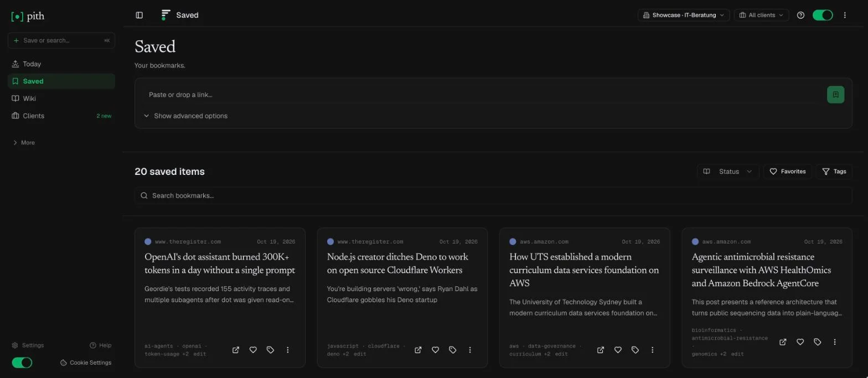Viewport: 868px width, 378px height.
Task: Open the Tags filter
Action: point(834,172)
